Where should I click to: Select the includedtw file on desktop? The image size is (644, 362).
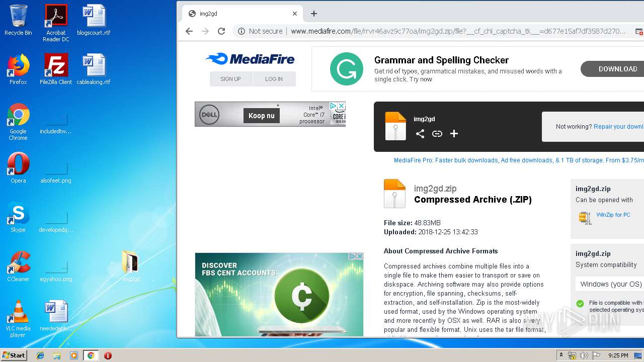(56, 124)
